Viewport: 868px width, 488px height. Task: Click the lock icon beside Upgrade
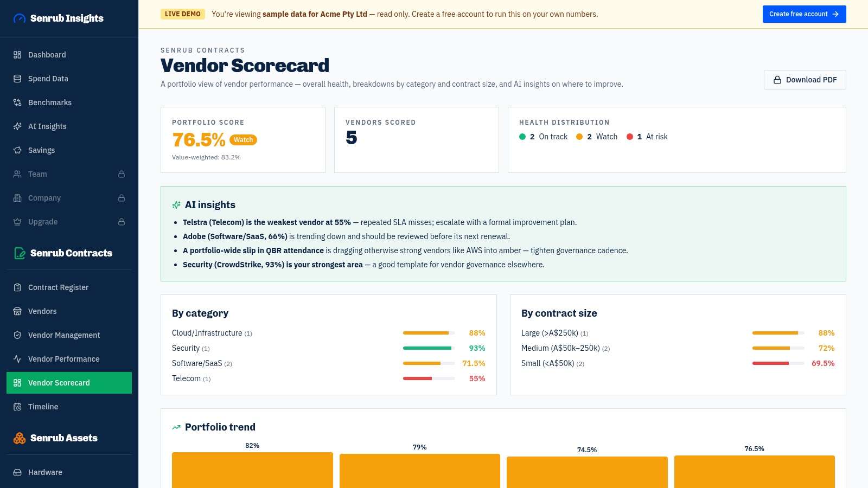(x=122, y=222)
